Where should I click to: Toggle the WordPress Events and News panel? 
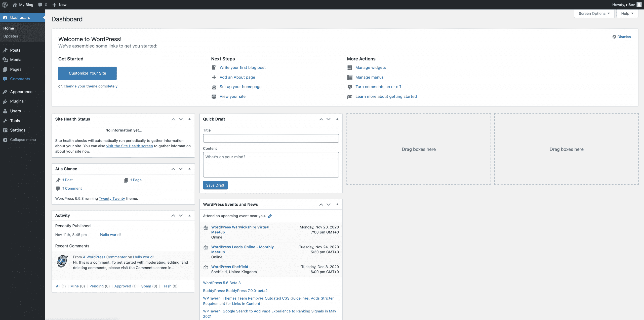point(337,204)
